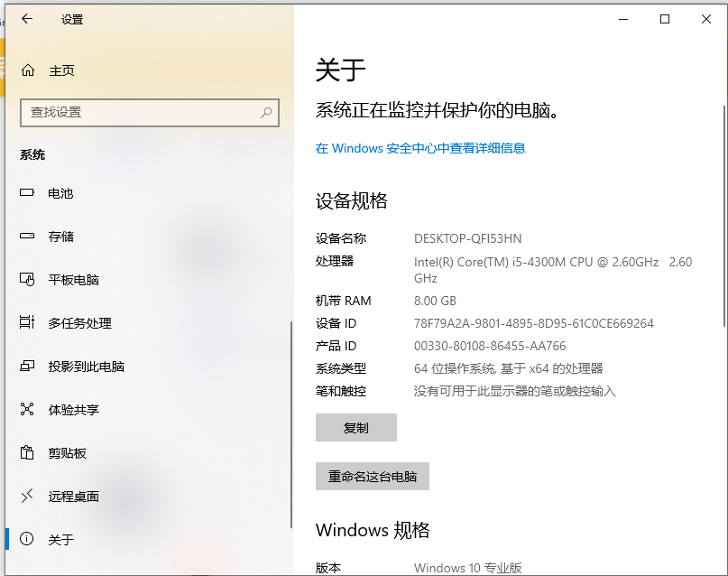This screenshot has height=576, width=728.
Task: Click the 没有可用于此显示器的笔或触控输入 value
Action: [515, 391]
